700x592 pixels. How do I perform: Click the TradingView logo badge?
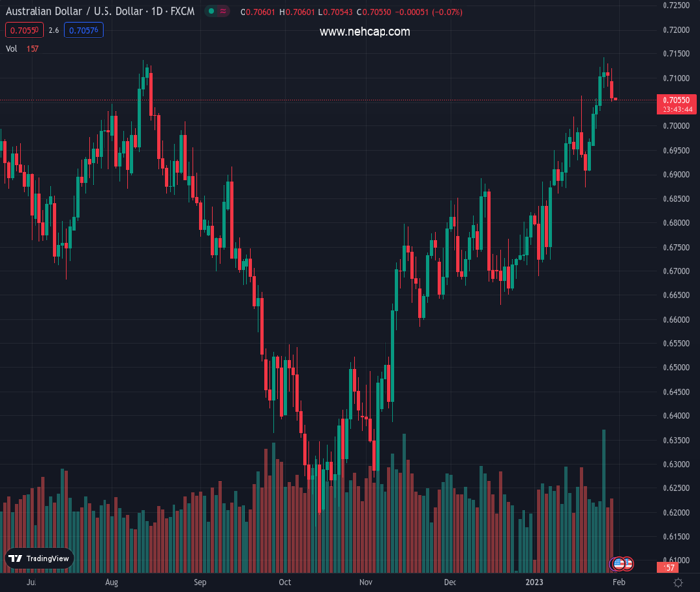click(x=39, y=558)
